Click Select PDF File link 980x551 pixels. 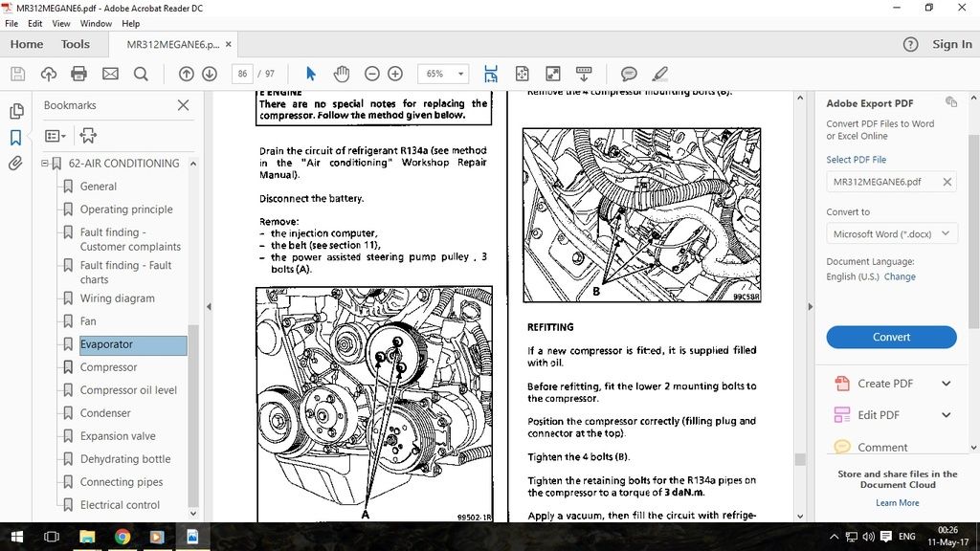click(857, 160)
